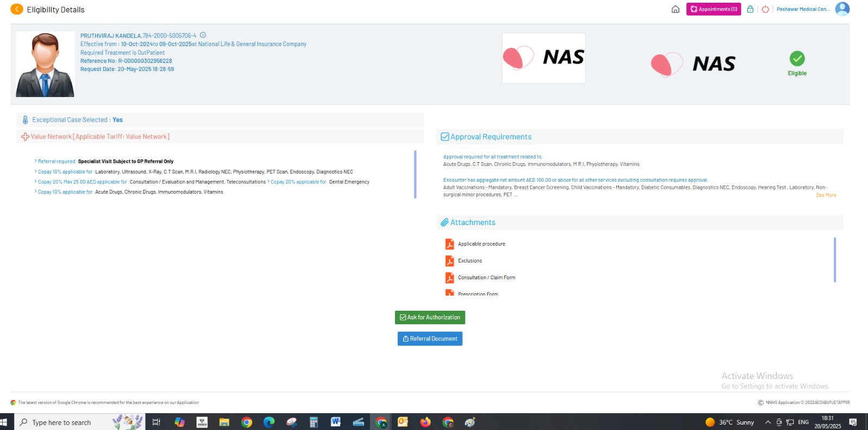Image resolution: width=868 pixels, height=430 pixels.
Task: Click the red power logout icon
Action: (765, 9)
